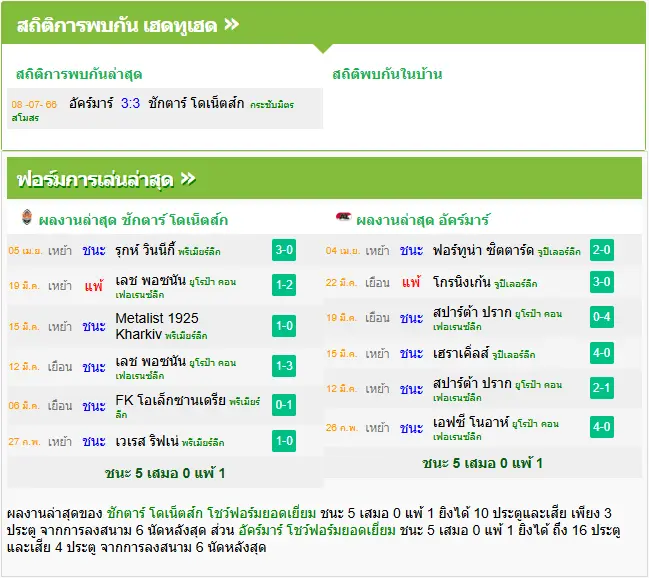Select Metalist 1925 Kharkiv team name
The width and height of the screenshot is (649, 578).
click(x=157, y=326)
